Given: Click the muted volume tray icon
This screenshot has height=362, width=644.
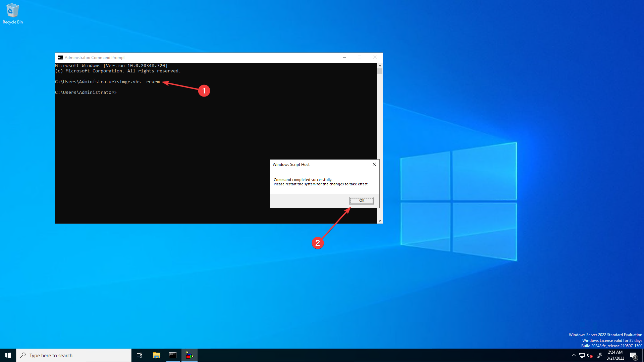Looking at the screenshot, I should click(590, 355).
